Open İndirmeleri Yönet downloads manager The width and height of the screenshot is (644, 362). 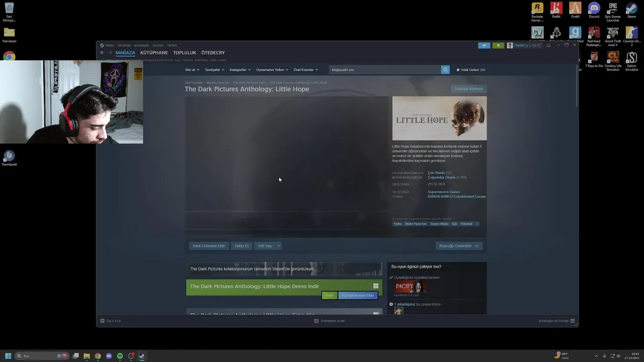(x=330, y=321)
